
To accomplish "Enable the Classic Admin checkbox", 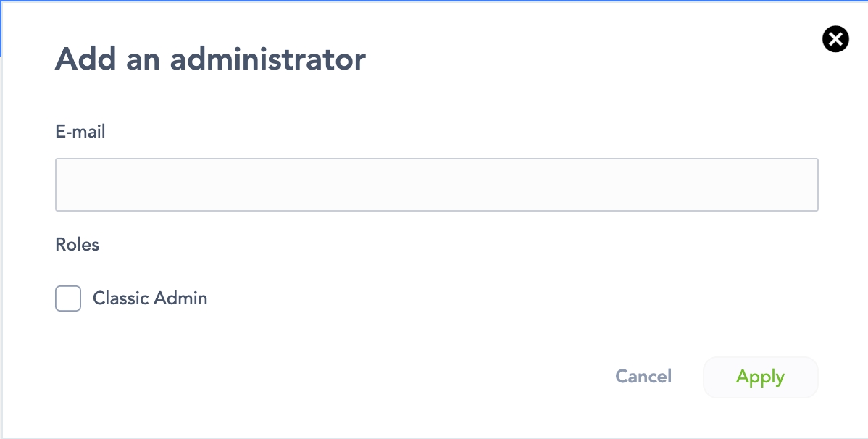I will [68, 298].
